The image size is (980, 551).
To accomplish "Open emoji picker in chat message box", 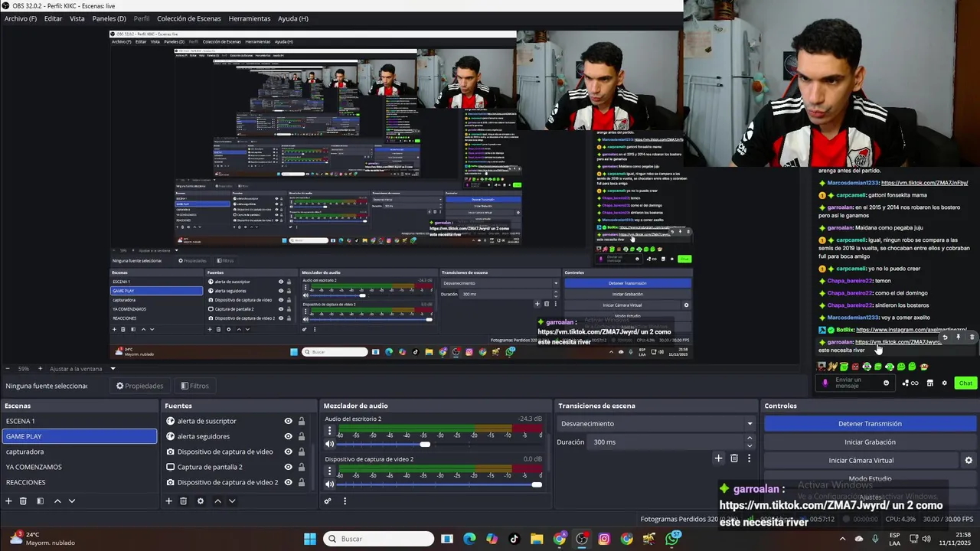I will 887,383.
